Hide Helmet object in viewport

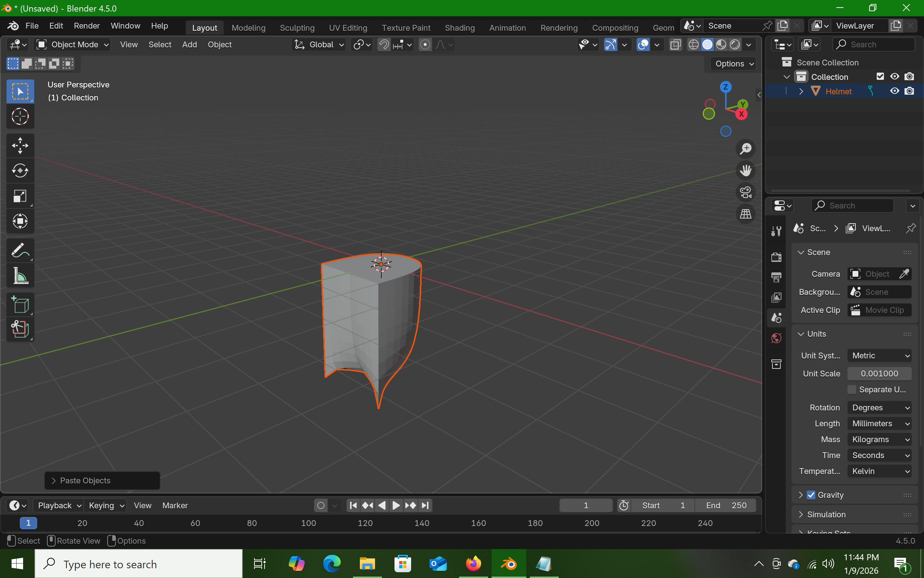point(894,91)
